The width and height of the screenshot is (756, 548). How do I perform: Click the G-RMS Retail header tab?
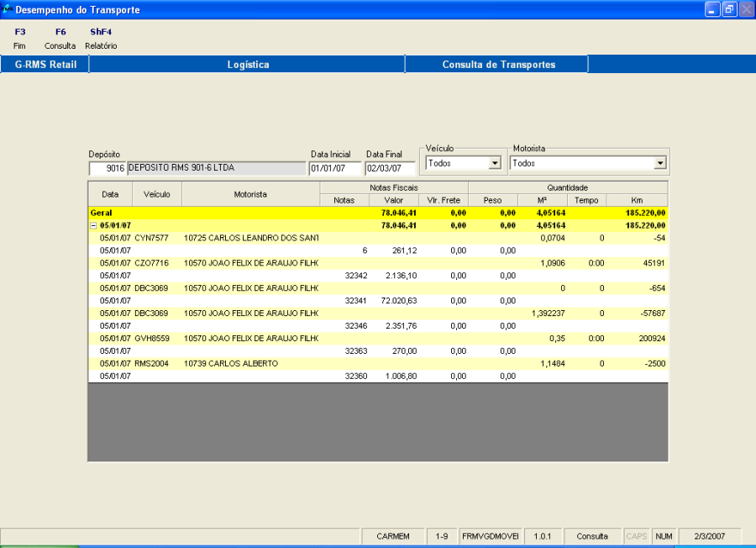[x=45, y=65]
